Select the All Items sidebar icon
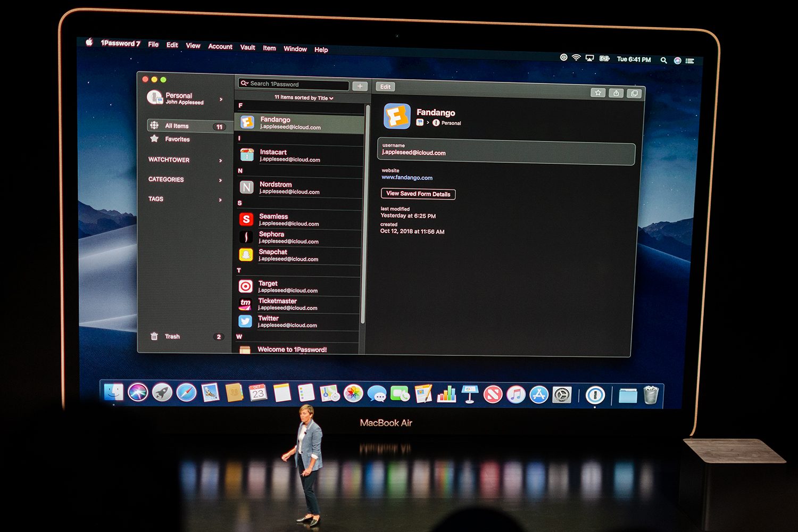This screenshot has width=798, height=532. tap(154, 126)
